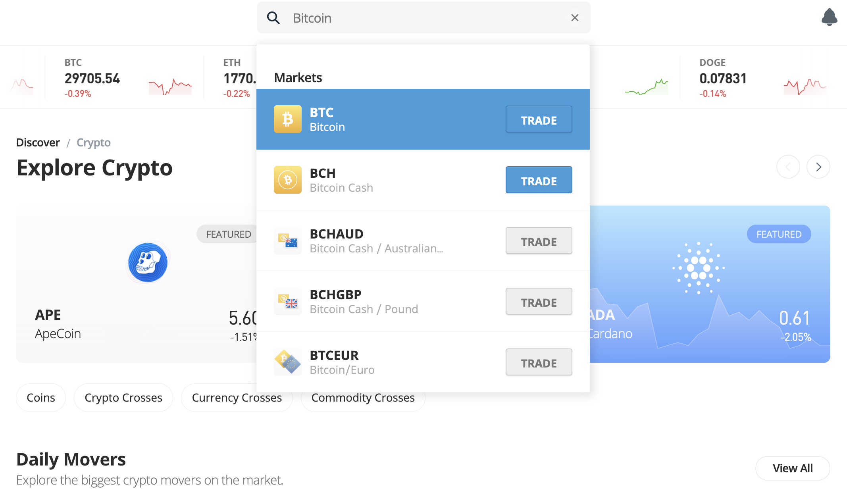Open the ETH ticker price
847x504 pixels.
click(x=240, y=79)
